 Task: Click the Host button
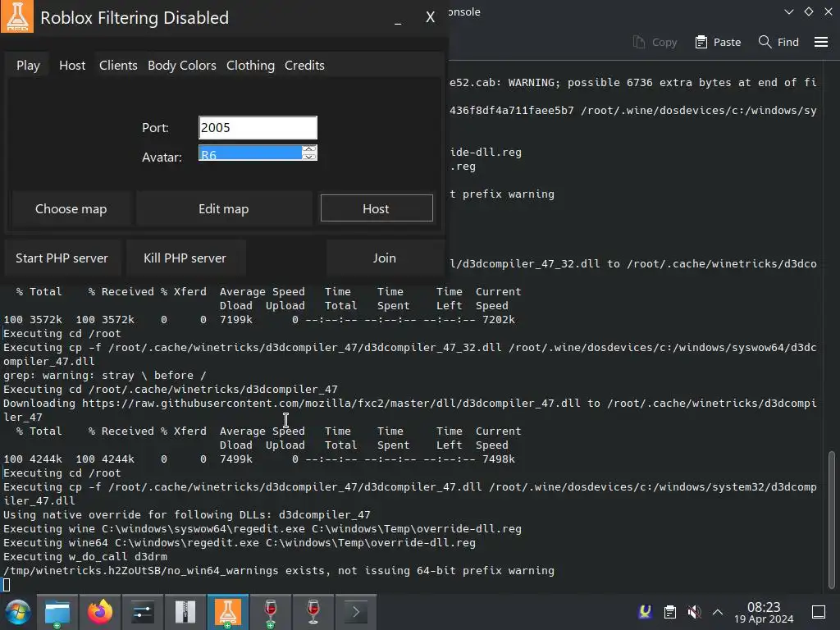(376, 208)
